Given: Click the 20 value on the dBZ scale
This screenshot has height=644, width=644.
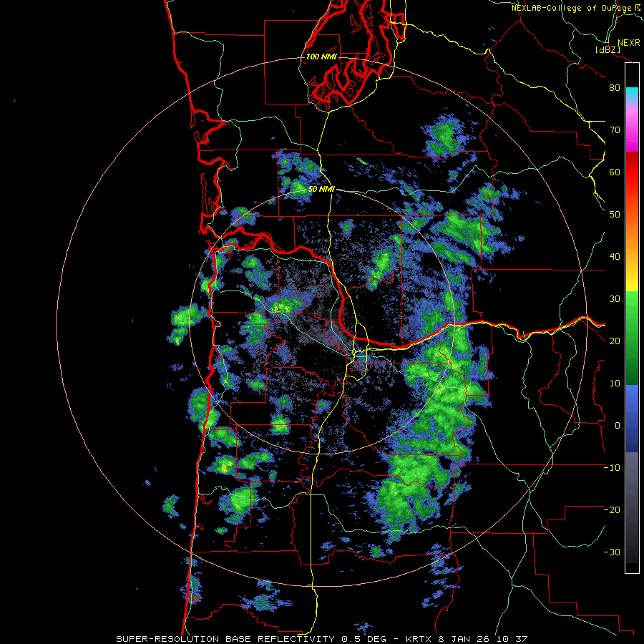Looking at the screenshot, I should [x=615, y=341].
